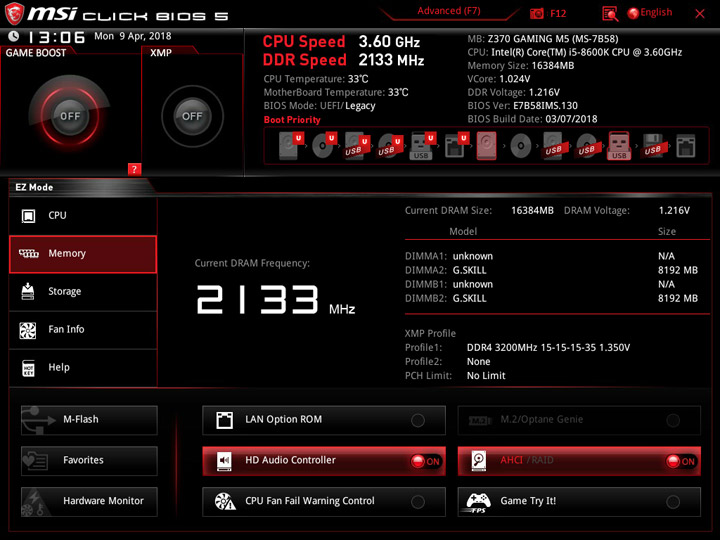
Task: Click the F12 screenshot camera icon
Action: tap(537, 13)
